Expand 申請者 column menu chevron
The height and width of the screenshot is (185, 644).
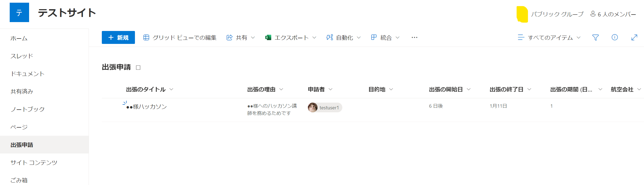pyautogui.click(x=330, y=89)
